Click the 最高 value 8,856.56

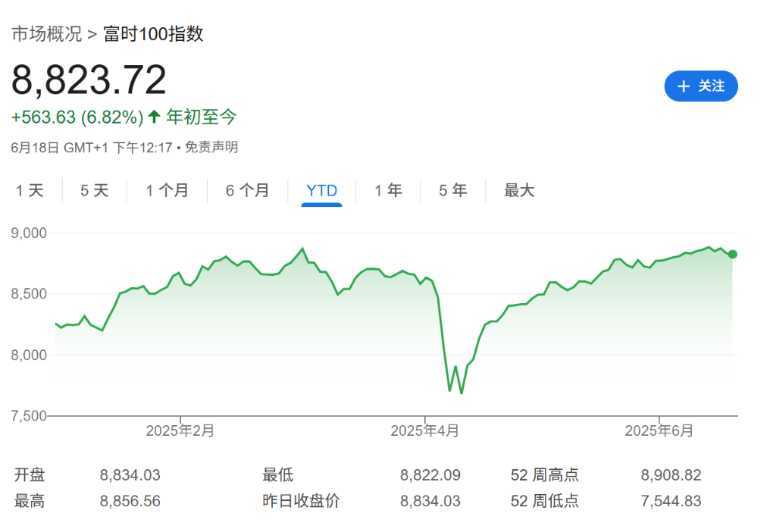pos(130,501)
